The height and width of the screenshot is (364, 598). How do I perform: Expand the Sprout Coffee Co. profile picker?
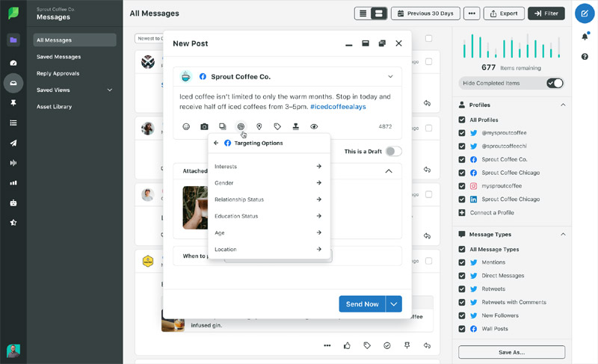[x=390, y=76]
